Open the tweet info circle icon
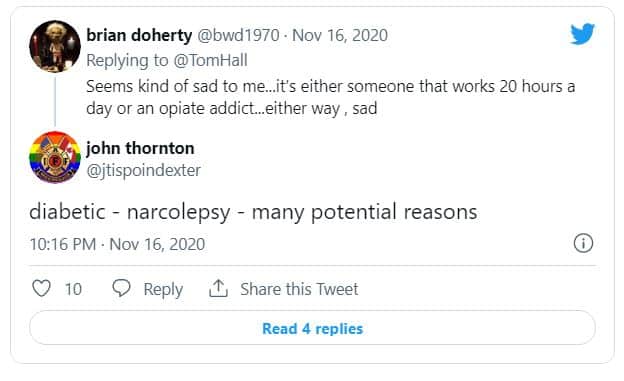 583,243
